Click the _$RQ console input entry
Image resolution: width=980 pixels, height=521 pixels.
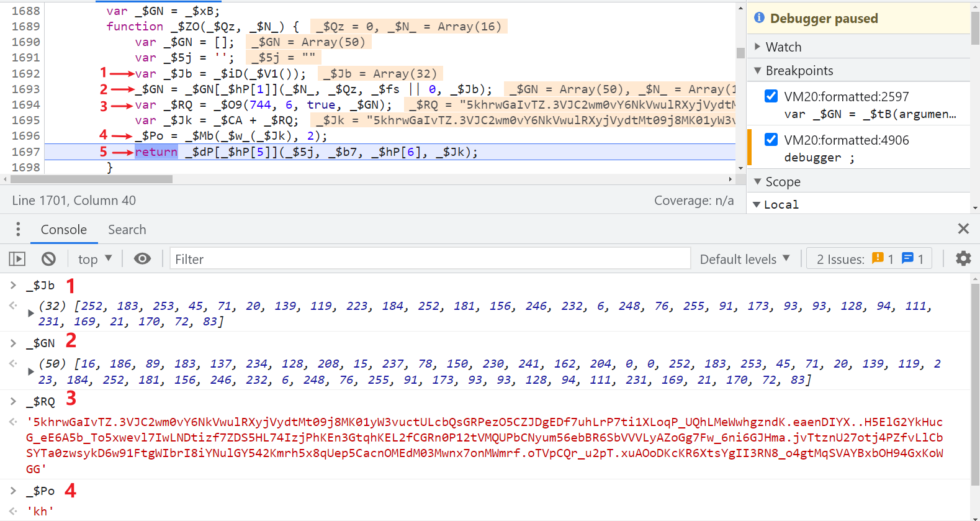tap(40, 401)
